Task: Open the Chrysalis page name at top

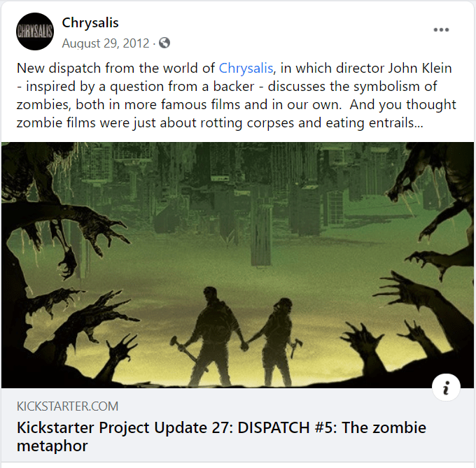Action: 90,22
